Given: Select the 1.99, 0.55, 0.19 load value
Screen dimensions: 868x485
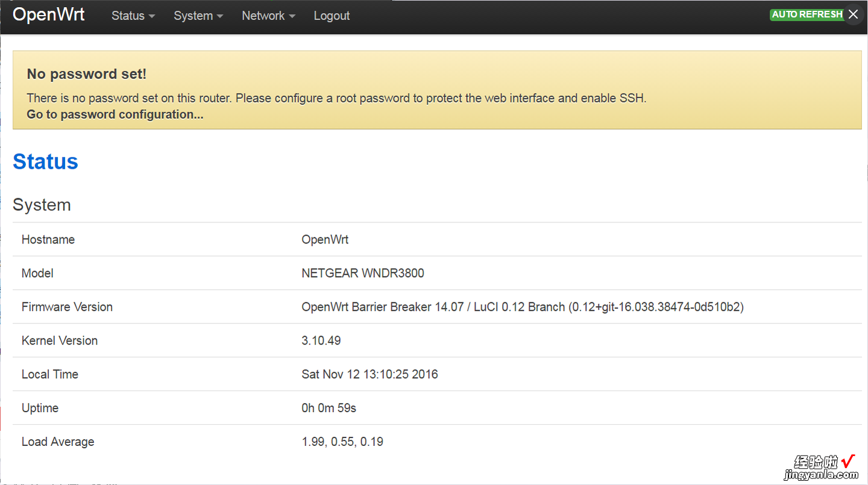Looking at the screenshot, I should (342, 442).
